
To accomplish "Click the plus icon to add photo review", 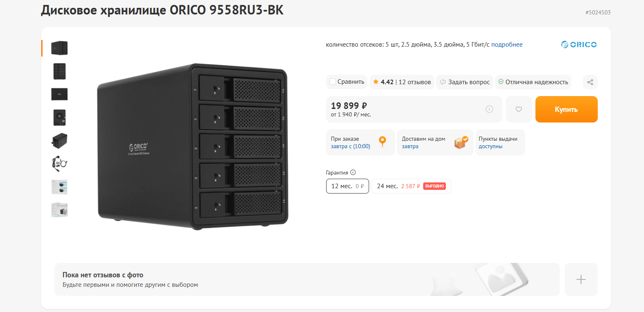I will 581,279.
